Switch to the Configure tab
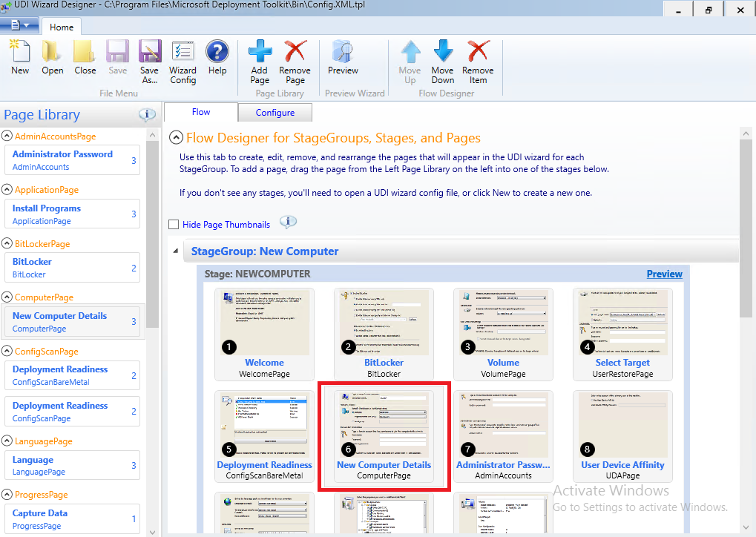Image resolution: width=756 pixels, height=537 pixels. click(275, 112)
